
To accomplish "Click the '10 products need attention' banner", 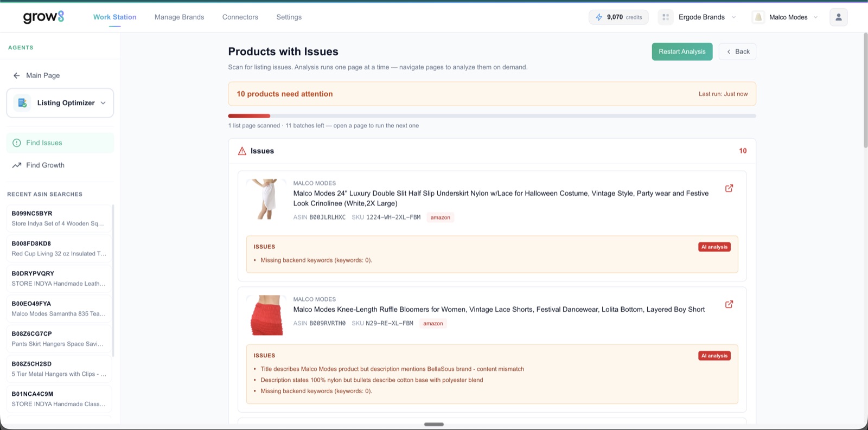I will tap(492, 94).
